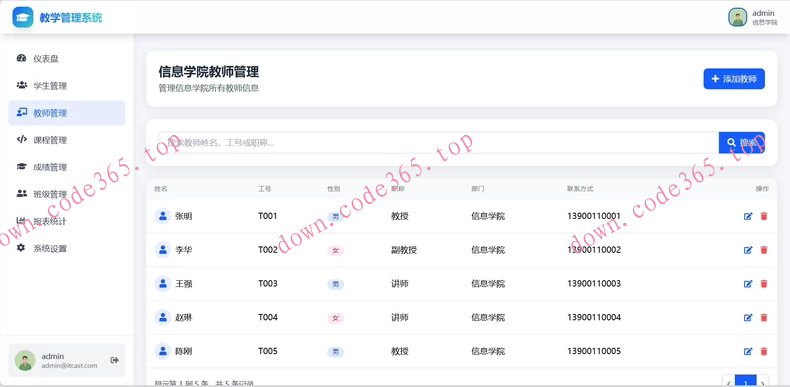
Task: Click the blue 搜索 search button
Action: pyautogui.click(x=742, y=143)
